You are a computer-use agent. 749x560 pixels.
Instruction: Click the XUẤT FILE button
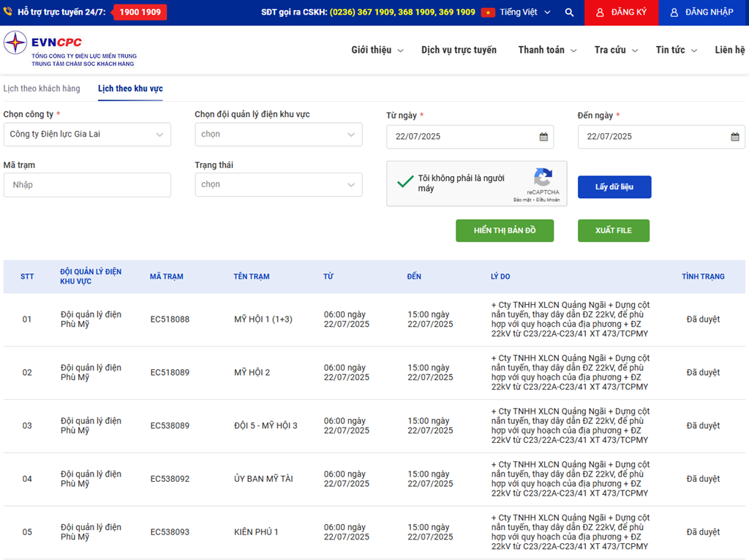[x=614, y=230]
